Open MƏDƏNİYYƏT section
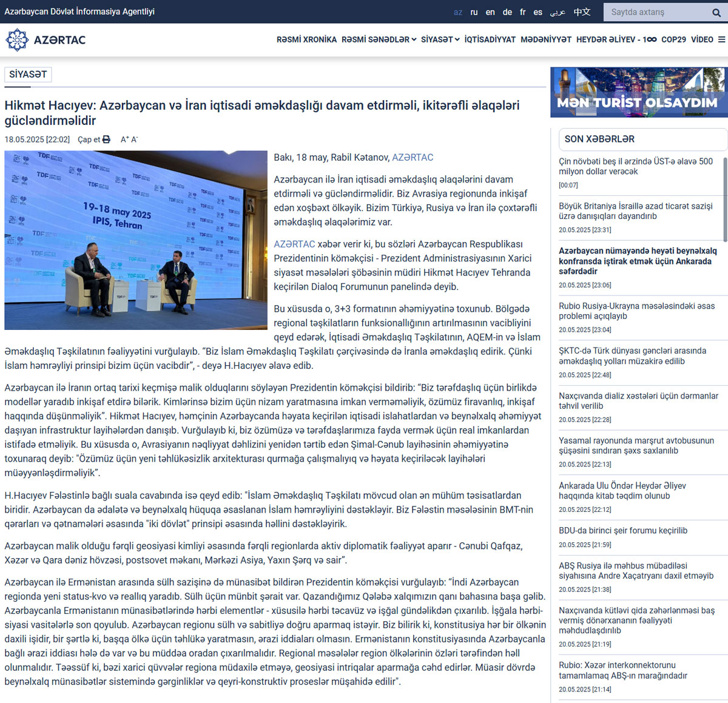The image size is (728, 703). (545, 39)
